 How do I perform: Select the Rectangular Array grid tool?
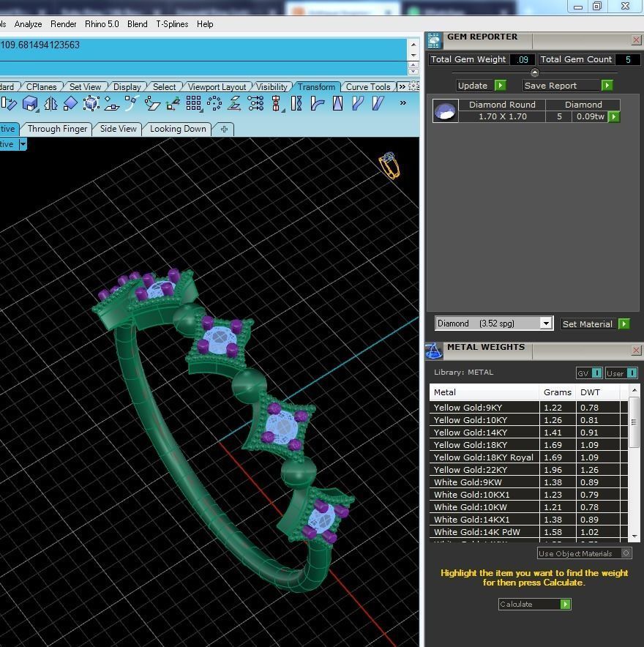[193, 103]
